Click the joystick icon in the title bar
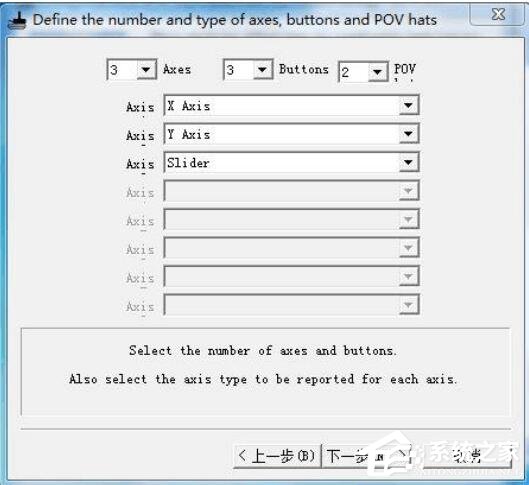Screen dimensions: 529x485 (x=17, y=21)
